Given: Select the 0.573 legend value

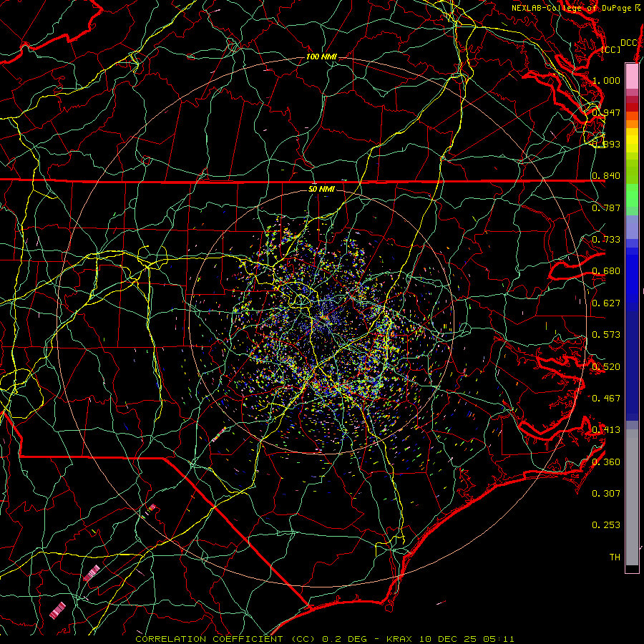Looking at the screenshot, I should (x=606, y=334).
